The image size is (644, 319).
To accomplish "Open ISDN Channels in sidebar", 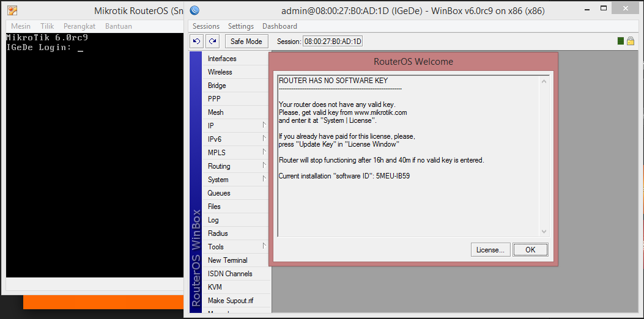I will [x=236, y=274].
